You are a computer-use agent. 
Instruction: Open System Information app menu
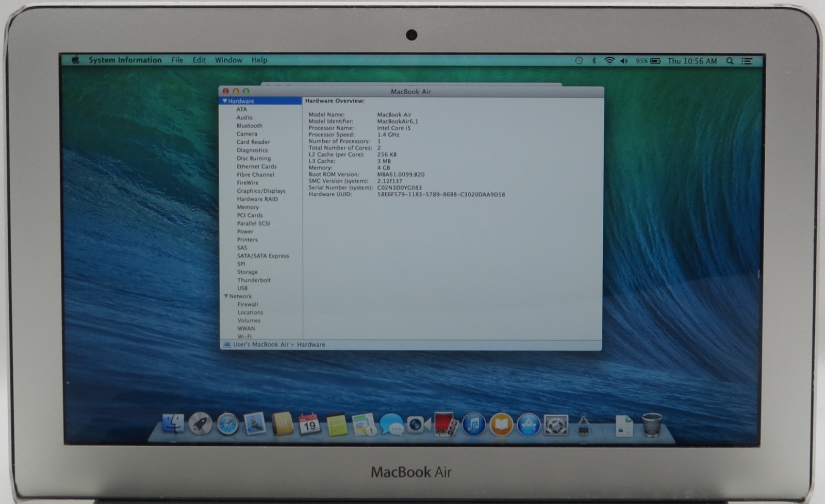click(125, 60)
